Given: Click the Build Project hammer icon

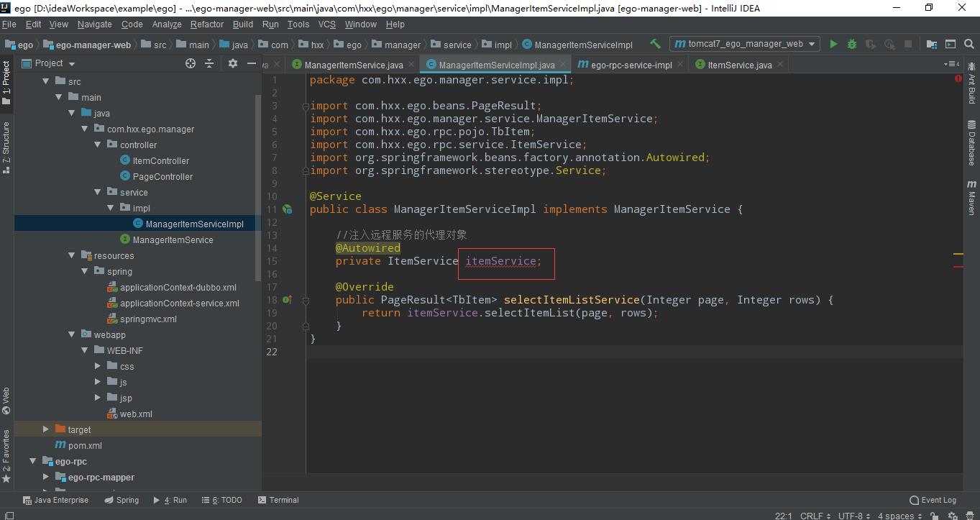Looking at the screenshot, I should click(655, 44).
